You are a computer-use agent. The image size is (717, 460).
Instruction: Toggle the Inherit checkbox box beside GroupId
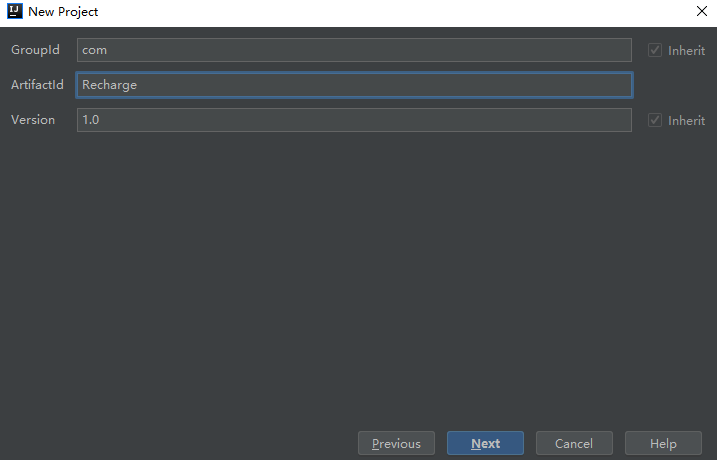pyautogui.click(x=655, y=50)
